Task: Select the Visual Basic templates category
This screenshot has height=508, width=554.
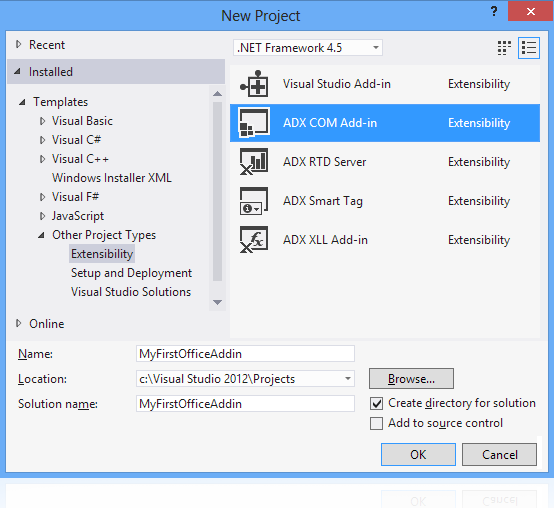Action: (x=82, y=121)
